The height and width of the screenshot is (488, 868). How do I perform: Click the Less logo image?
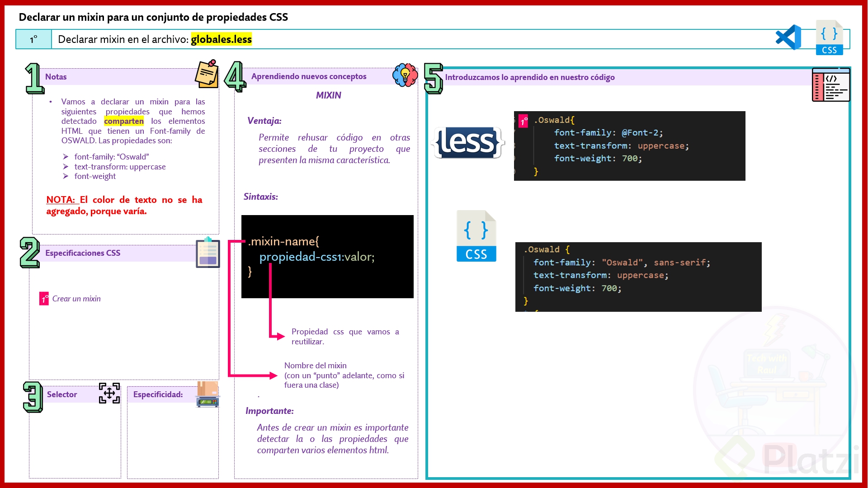[x=468, y=143]
